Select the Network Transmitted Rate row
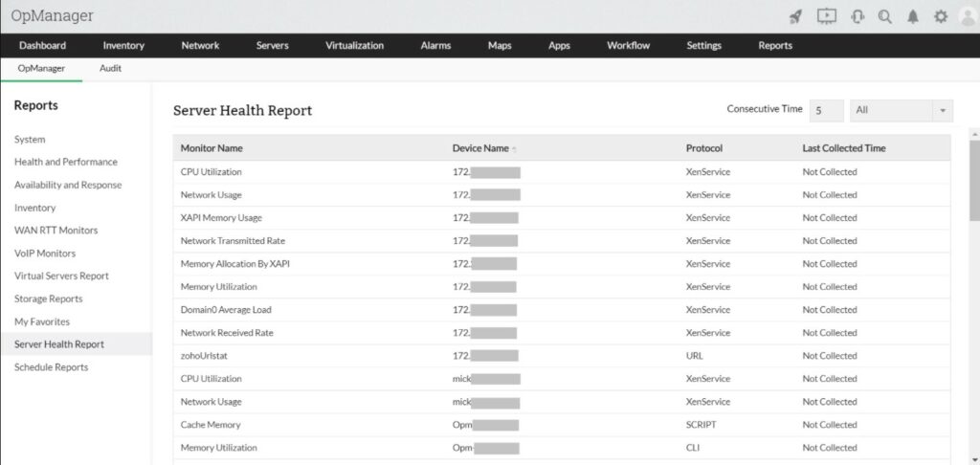The width and height of the screenshot is (980, 465). pyautogui.click(x=561, y=240)
